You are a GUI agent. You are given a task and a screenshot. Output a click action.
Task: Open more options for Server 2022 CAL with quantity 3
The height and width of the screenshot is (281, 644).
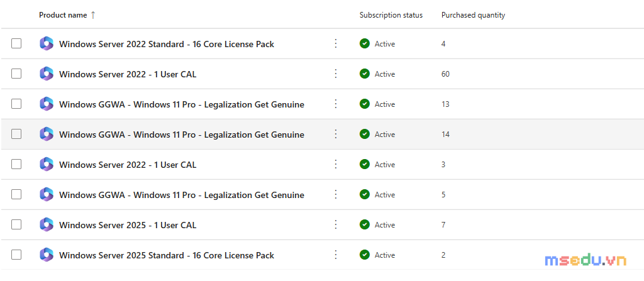[x=336, y=164]
